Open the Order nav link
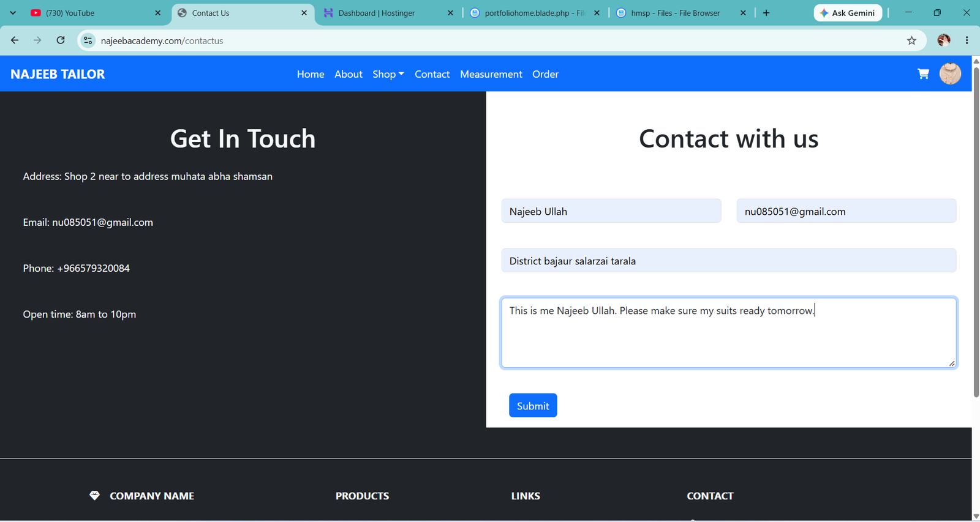Image resolution: width=980 pixels, height=522 pixels. pyautogui.click(x=545, y=74)
